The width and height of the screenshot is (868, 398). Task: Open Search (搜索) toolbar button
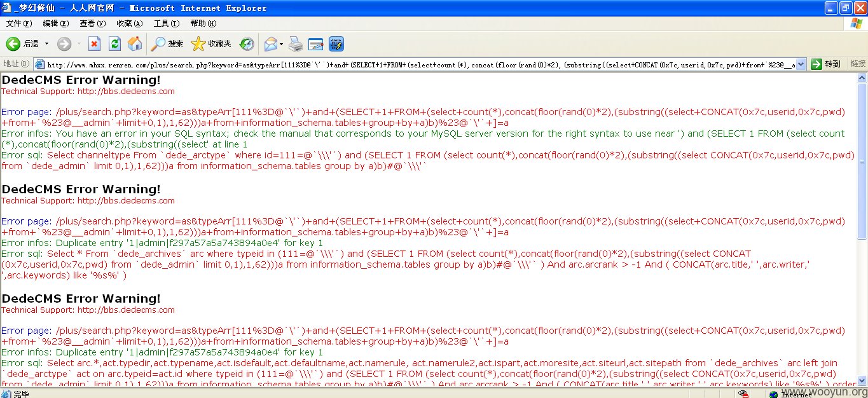click(x=167, y=44)
